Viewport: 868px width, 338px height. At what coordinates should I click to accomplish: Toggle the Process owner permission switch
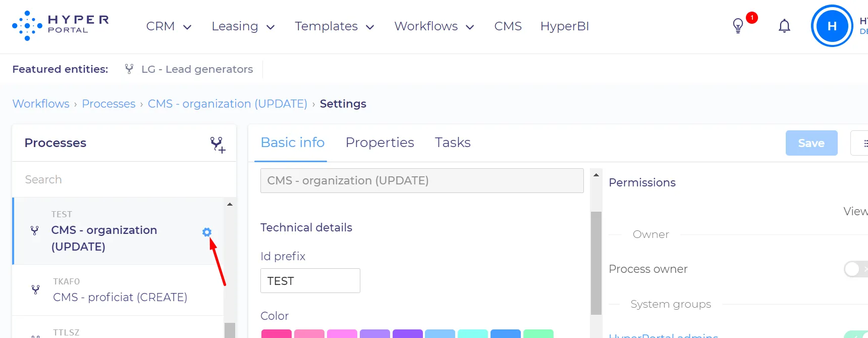tap(855, 269)
